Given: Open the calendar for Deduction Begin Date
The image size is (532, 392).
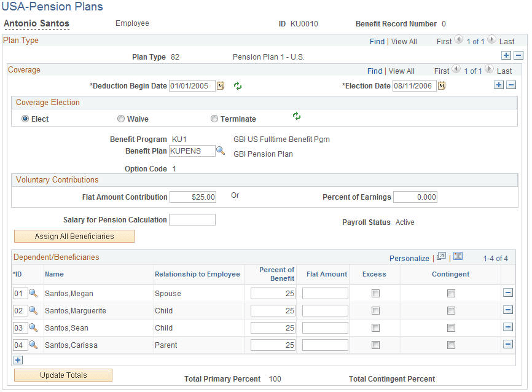Looking at the screenshot, I should (x=221, y=86).
